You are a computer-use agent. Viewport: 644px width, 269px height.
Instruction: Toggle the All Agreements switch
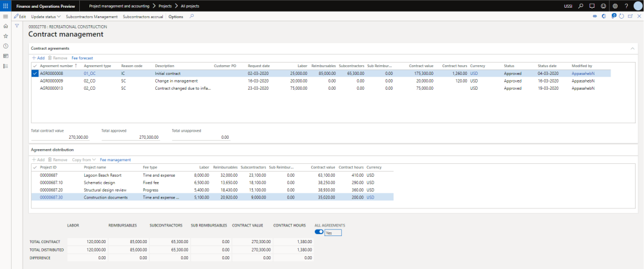pyautogui.click(x=319, y=231)
